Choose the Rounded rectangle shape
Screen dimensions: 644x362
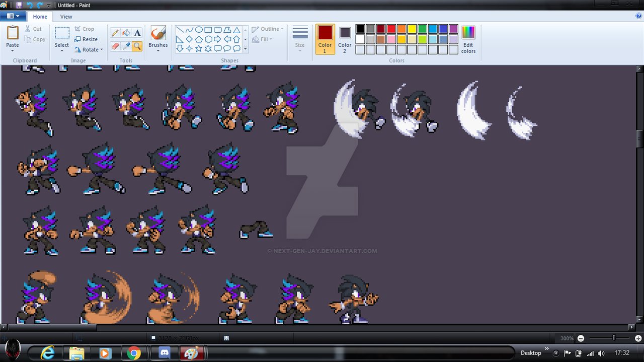(217, 30)
